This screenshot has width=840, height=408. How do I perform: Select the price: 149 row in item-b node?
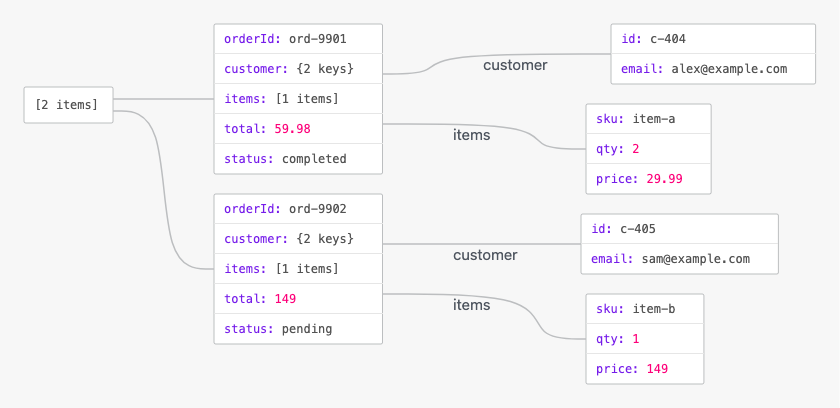tap(644, 369)
